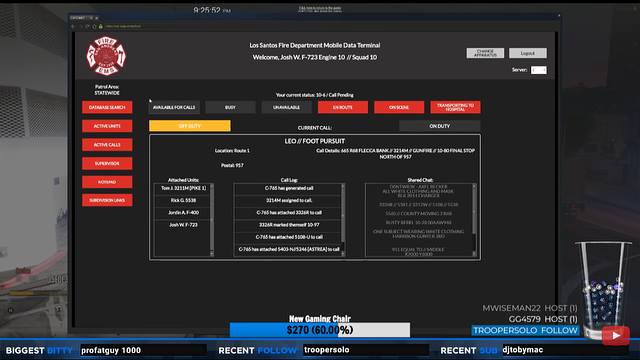Open the Database Search section
This screenshot has height=360, width=640.
point(107,107)
